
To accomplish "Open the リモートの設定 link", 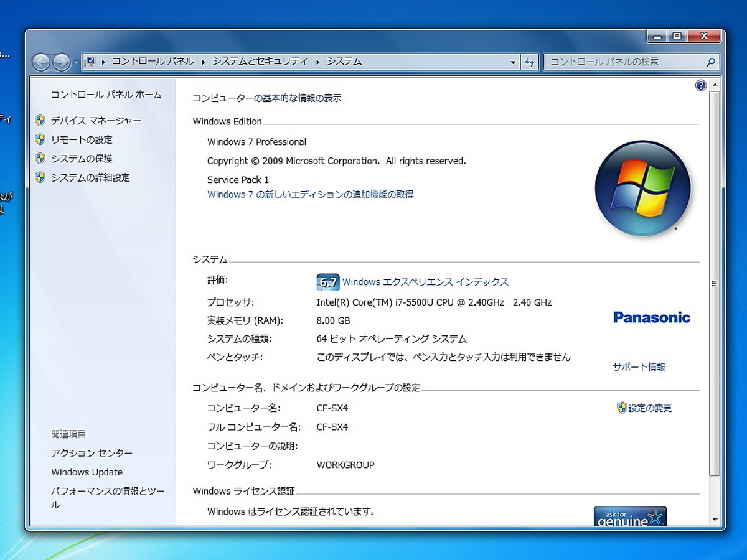I will click(x=82, y=139).
